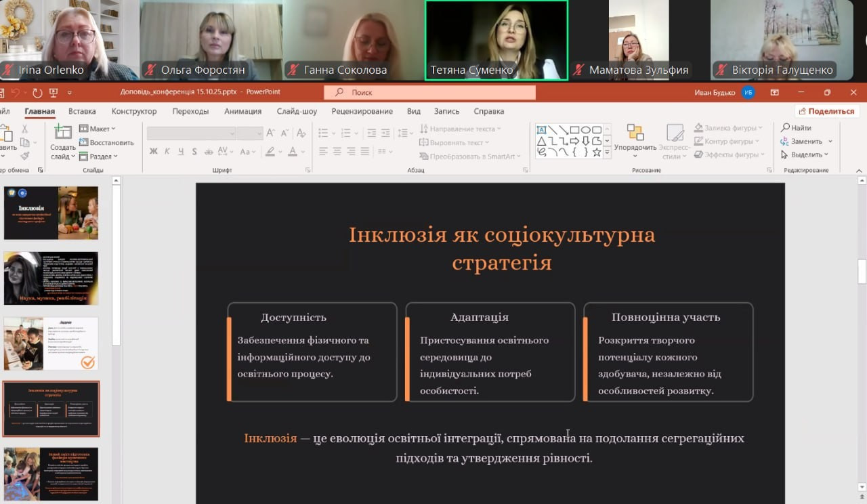The height and width of the screenshot is (504, 867).
Task: Click the Cut scissors icon
Action: pyautogui.click(x=25, y=129)
